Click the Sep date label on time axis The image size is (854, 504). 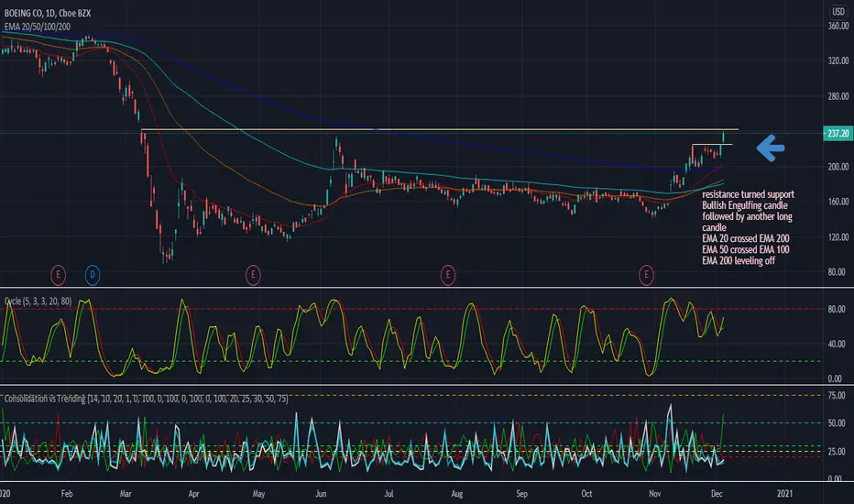click(x=521, y=494)
